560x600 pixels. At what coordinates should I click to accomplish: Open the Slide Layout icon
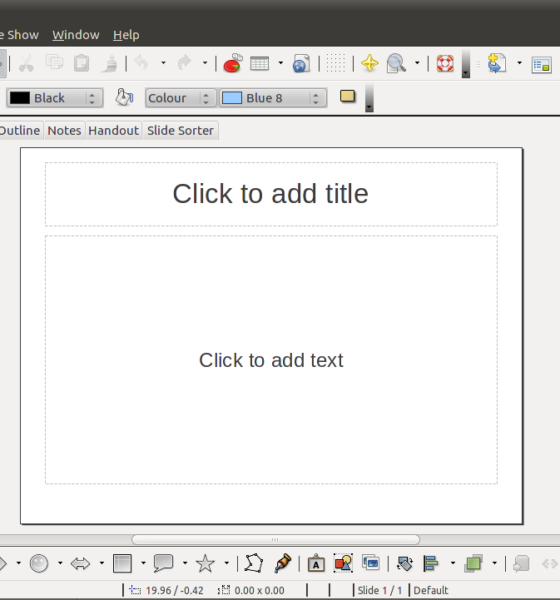point(542,65)
